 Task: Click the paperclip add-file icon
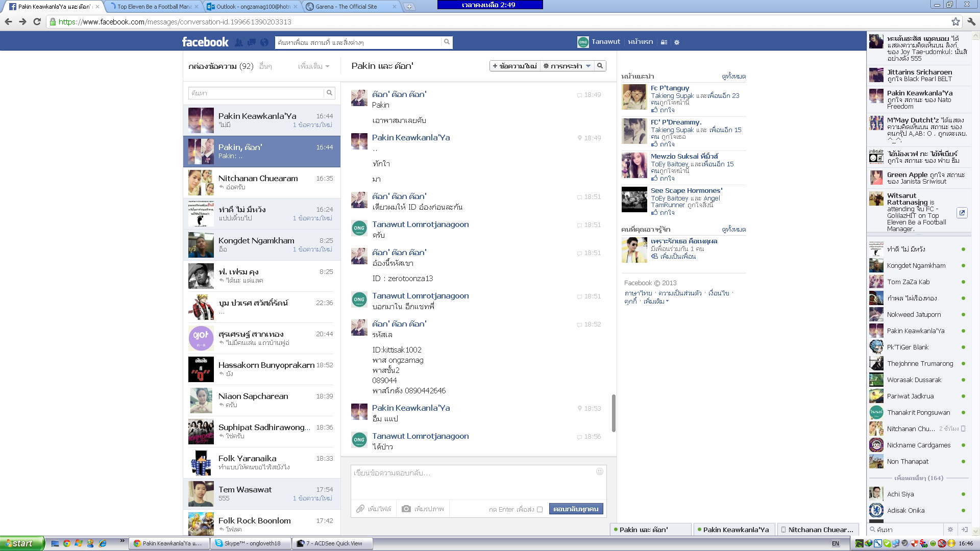pyautogui.click(x=360, y=509)
